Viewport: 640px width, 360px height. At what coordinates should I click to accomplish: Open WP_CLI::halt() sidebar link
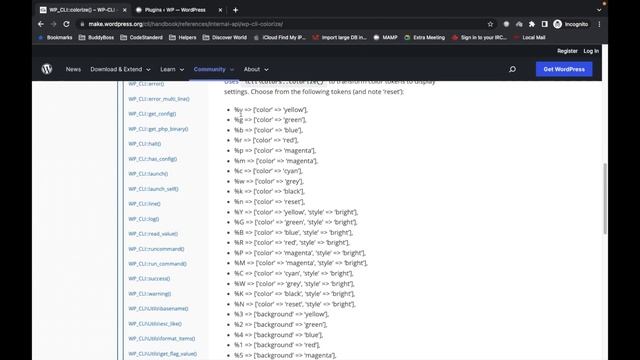[x=144, y=144]
